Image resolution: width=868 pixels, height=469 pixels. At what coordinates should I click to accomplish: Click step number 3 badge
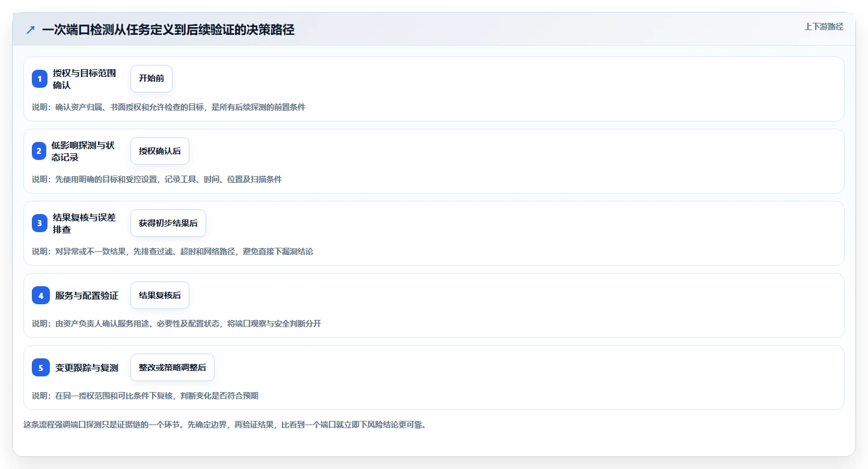click(40, 223)
